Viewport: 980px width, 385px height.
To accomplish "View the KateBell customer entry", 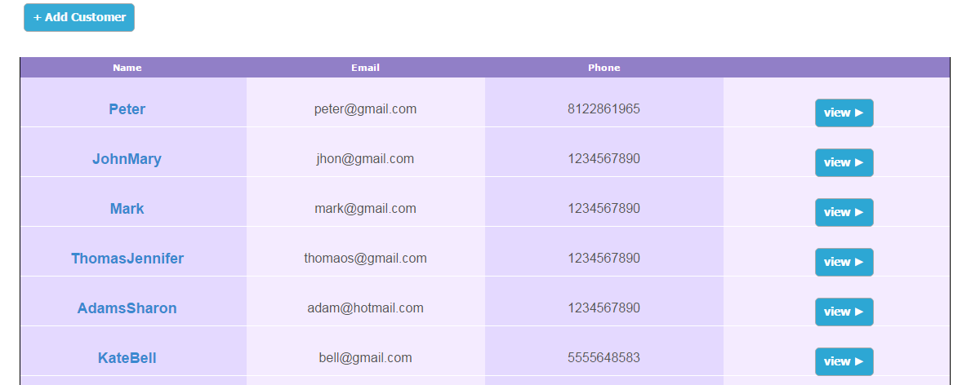I will click(x=844, y=361).
